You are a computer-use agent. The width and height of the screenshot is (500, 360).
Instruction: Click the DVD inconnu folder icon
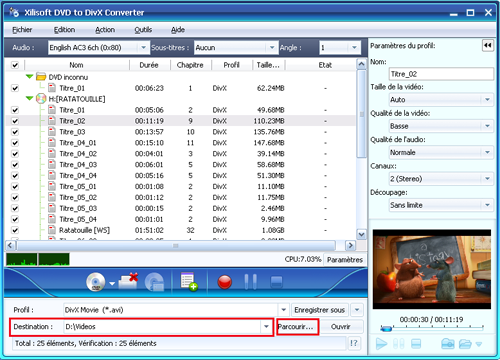[41, 77]
